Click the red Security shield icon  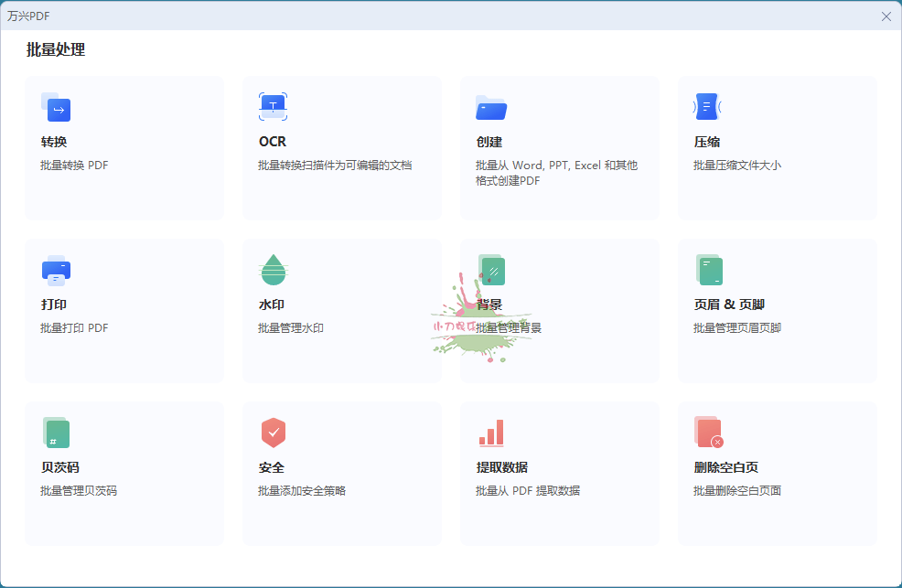point(273,433)
